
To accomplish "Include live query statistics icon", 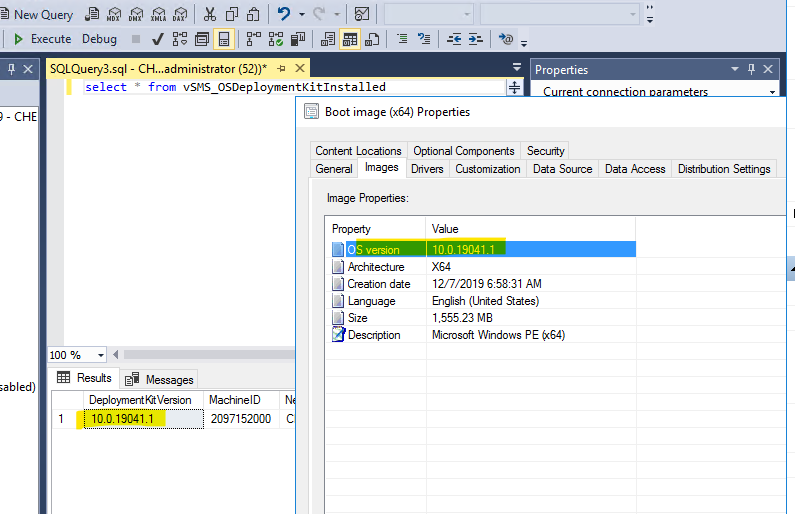I will (x=276, y=39).
